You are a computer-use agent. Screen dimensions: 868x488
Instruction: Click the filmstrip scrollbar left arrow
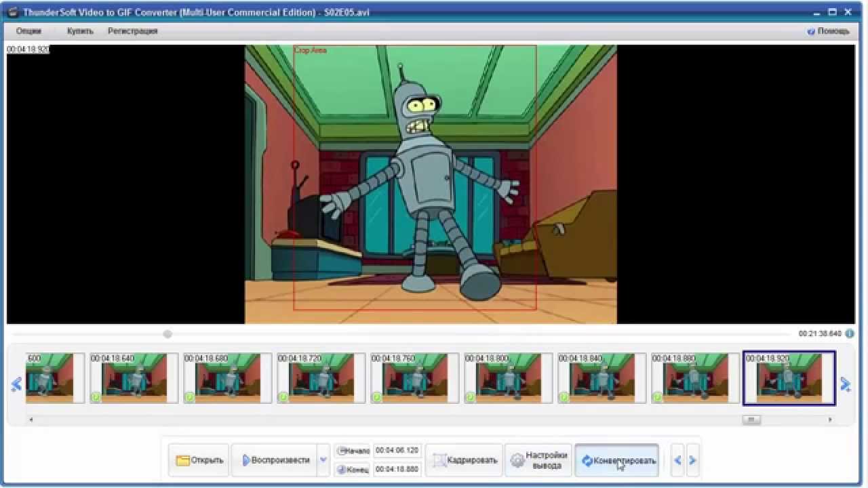pos(30,420)
